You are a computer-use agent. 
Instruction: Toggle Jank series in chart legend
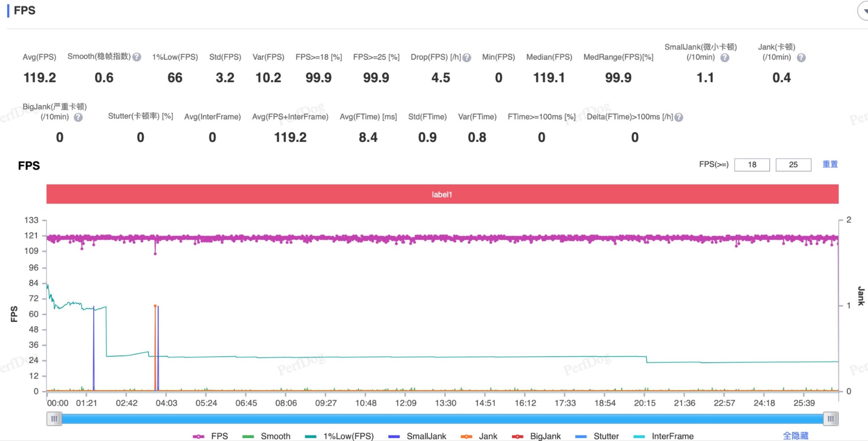pos(479,436)
